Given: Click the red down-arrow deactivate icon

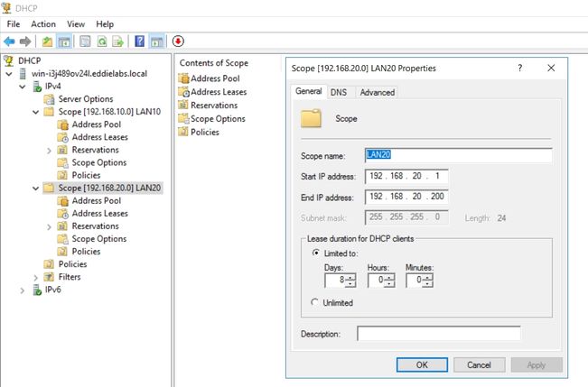Looking at the screenshot, I should tap(178, 41).
